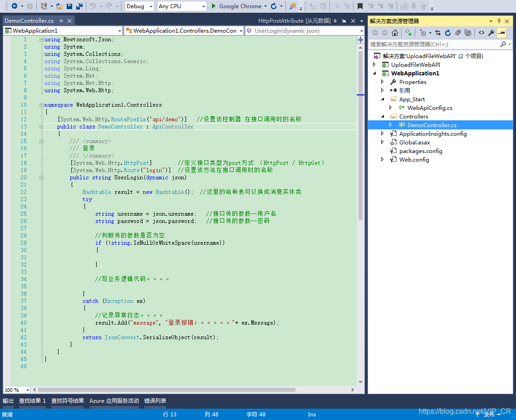Screen dimensions: 516x420
Task: Click the Home icon in Solution Explorer
Action: [395, 33]
